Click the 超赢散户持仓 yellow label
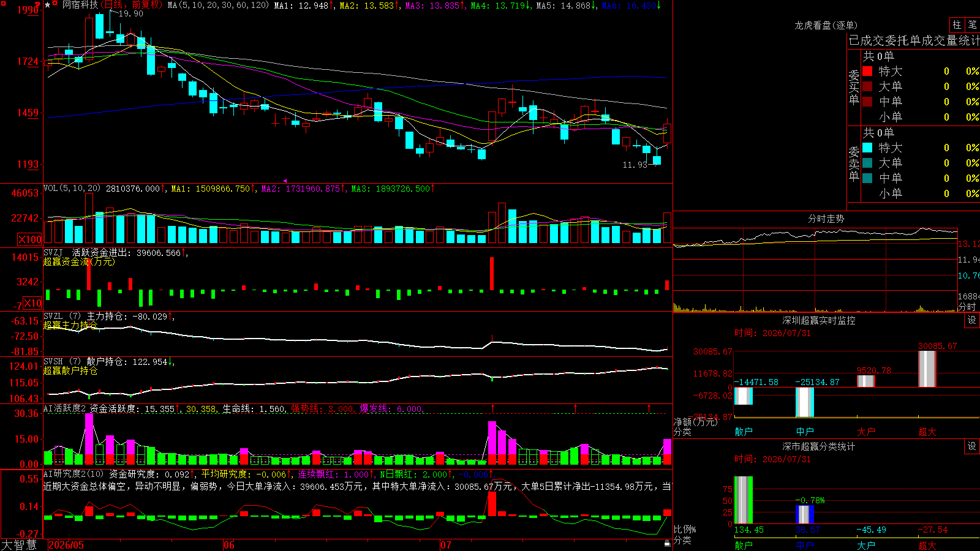The height and width of the screenshot is (551, 980). pyautogui.click(x=70, y=370)
